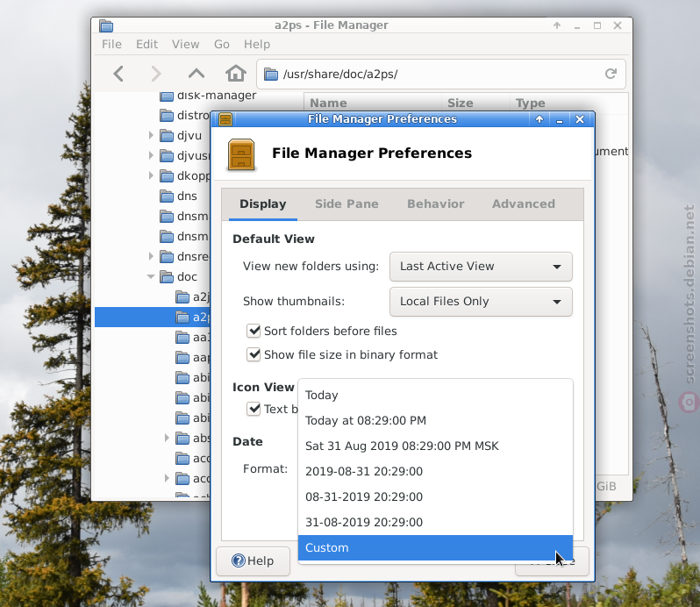The height and width of the screenshot is (607, 700).
Task: Sort by the Name column header
Action: tap(373, 104)
